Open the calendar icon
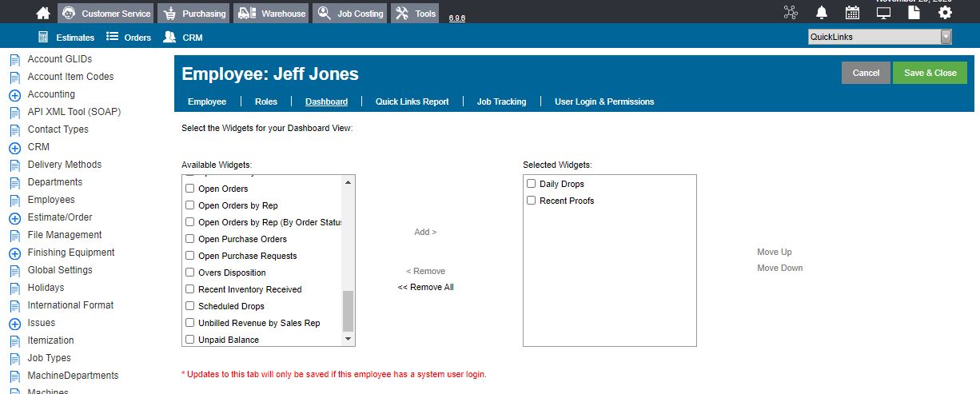Viewport: 980px width, 394px height. pyautogui.click(x=852, y=13)
